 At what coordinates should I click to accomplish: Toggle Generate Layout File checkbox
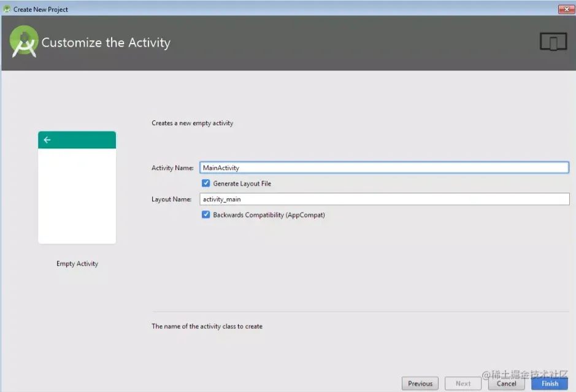[x=205, y=183]
